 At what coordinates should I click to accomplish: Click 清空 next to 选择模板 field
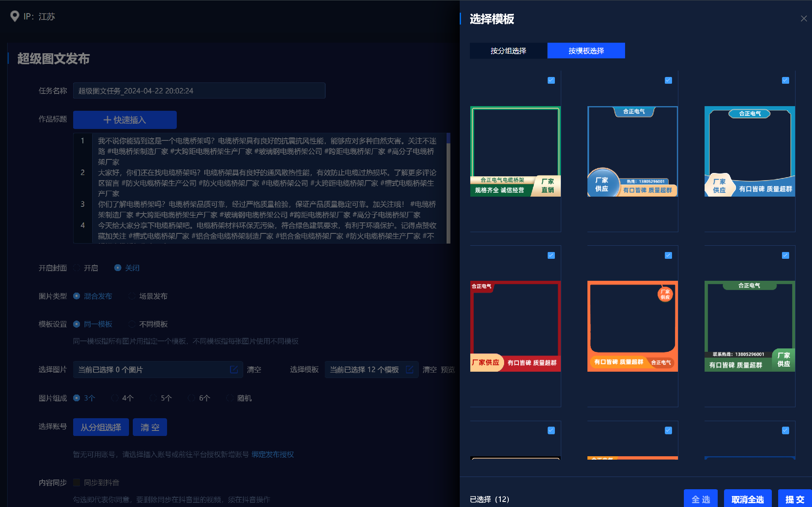(x=430, y=370)
